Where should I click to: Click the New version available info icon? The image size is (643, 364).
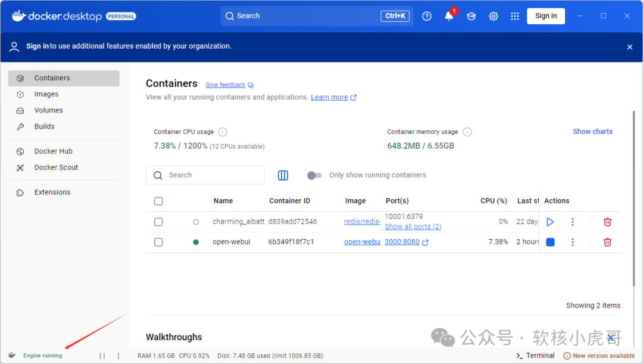pyautogui.click(x=567, y=356)
